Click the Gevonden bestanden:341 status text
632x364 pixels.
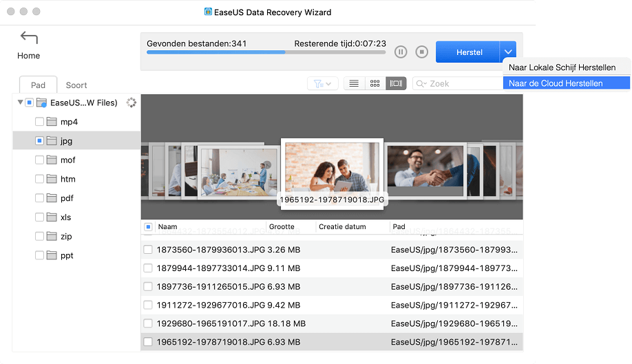(x=197, y=43)
